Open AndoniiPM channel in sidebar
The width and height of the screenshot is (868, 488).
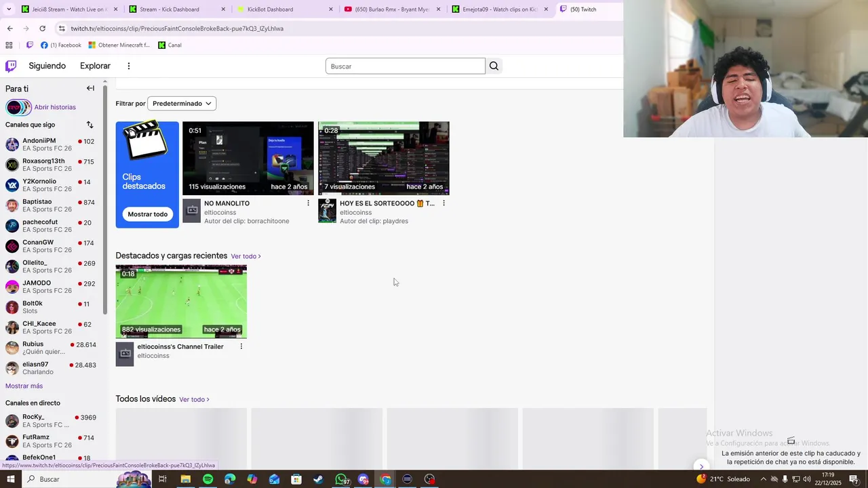coord(50,144)
